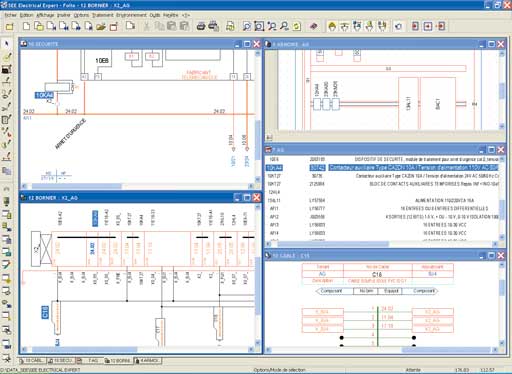Click the open folder icon in toolbar

pyautogui.click(x=101, y=26)
